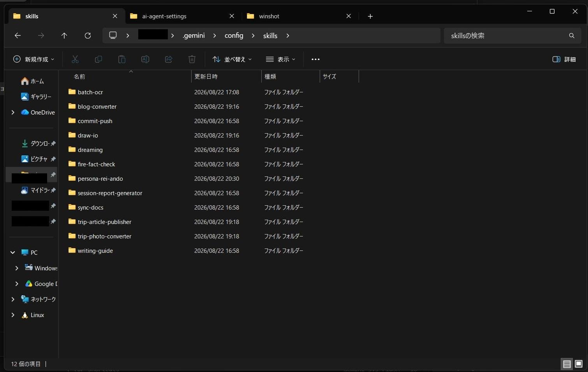Select Linux in navigation pane
The height and width of the screenshot is (372, 588).
click(33, 315)
